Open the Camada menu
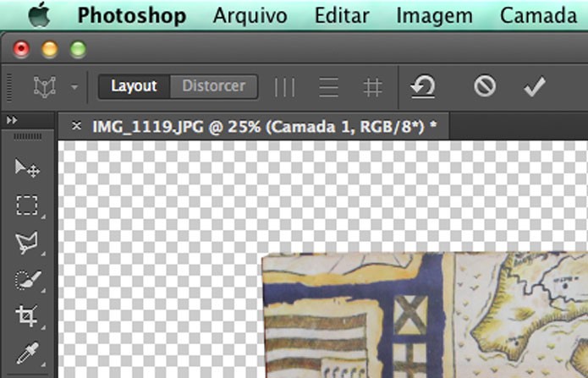Image resolution: width=588 pixels, height=378 pixels. [x=538, y=16]
